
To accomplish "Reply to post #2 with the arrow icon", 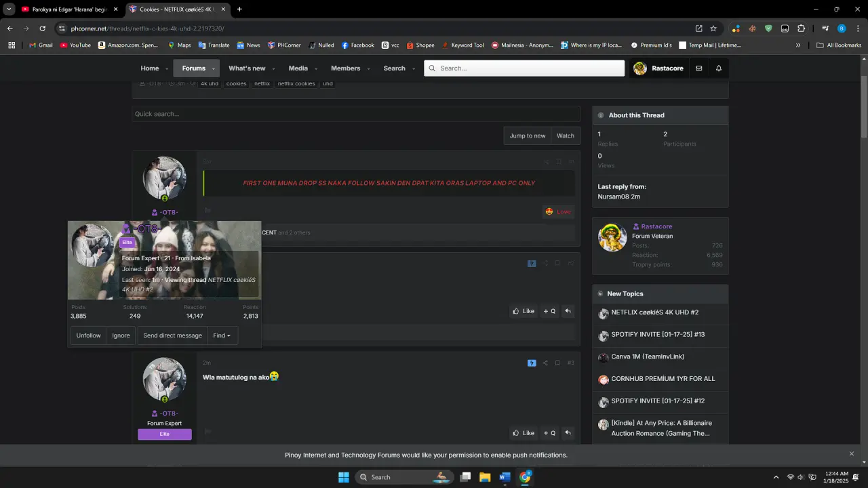I will point(568,311).
